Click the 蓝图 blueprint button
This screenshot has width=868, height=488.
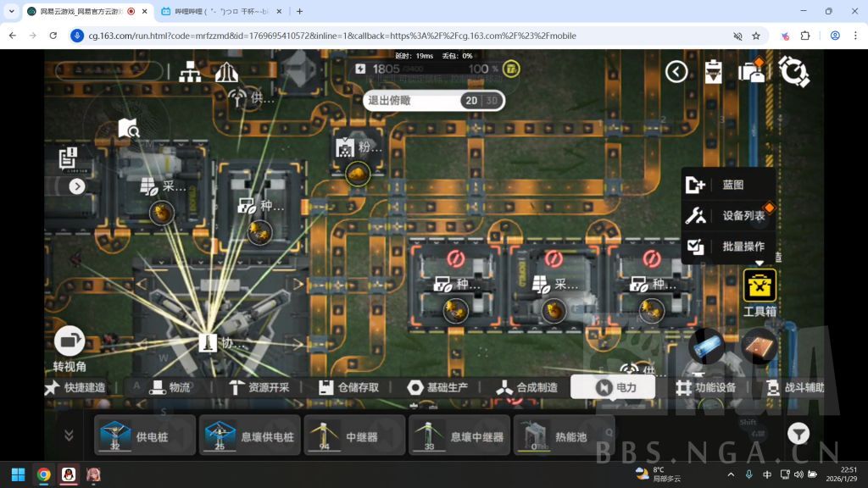[x=729, y=185]
